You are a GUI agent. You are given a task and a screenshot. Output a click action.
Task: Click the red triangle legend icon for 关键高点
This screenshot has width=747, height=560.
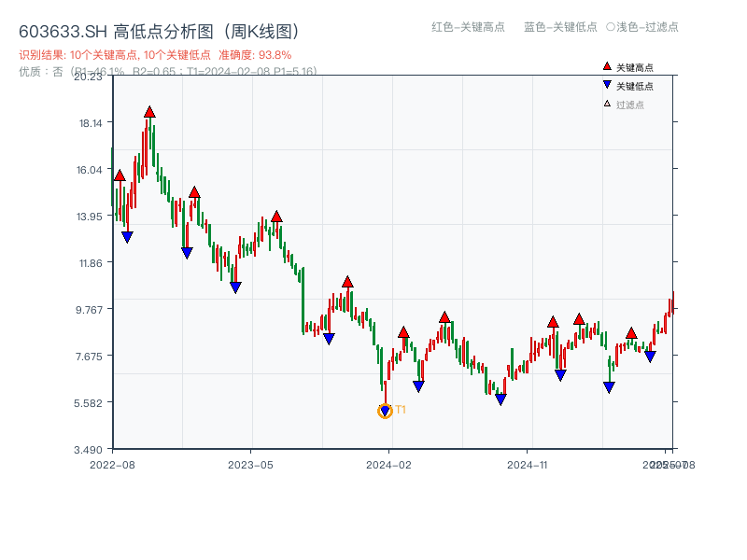coord(607,67)
